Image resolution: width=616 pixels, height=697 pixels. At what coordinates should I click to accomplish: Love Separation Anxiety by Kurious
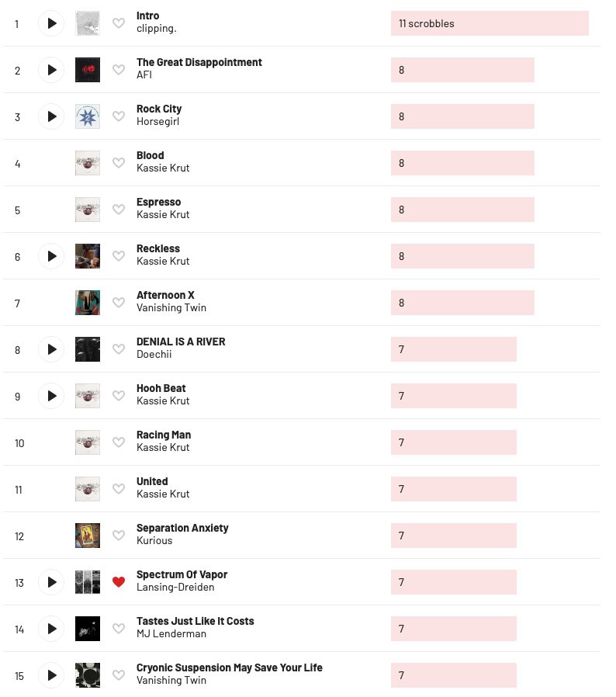click(119, 536)
